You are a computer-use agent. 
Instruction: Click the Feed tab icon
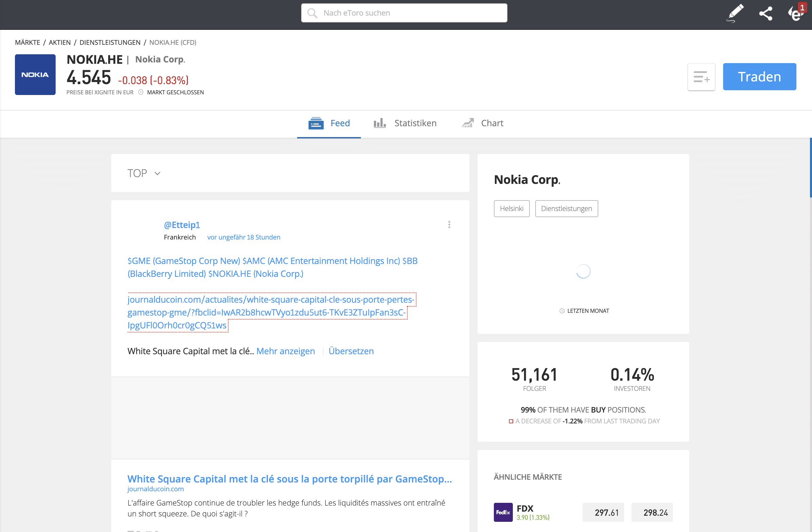coord(316,123)
